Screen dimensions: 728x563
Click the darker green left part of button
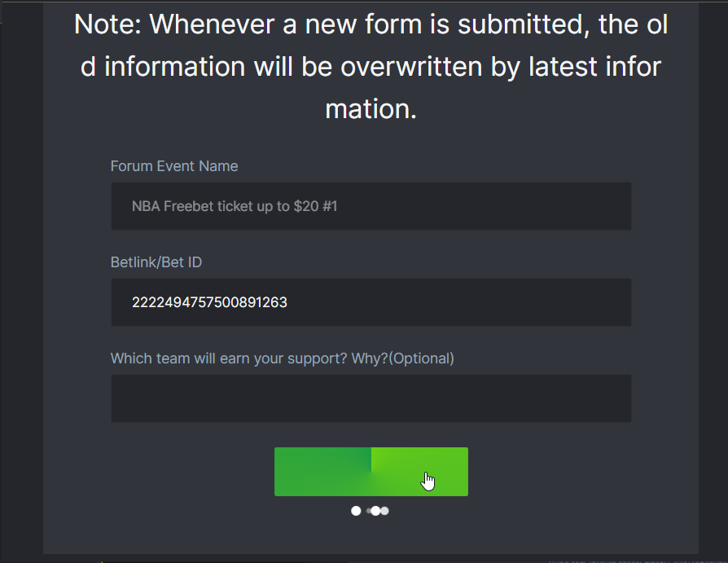coord(322,472)
